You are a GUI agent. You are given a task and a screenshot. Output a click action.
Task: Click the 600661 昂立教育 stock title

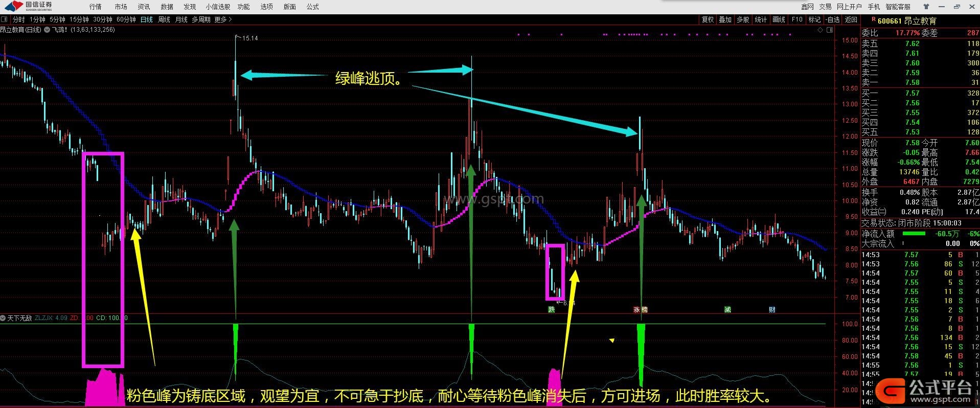(907, 21)
